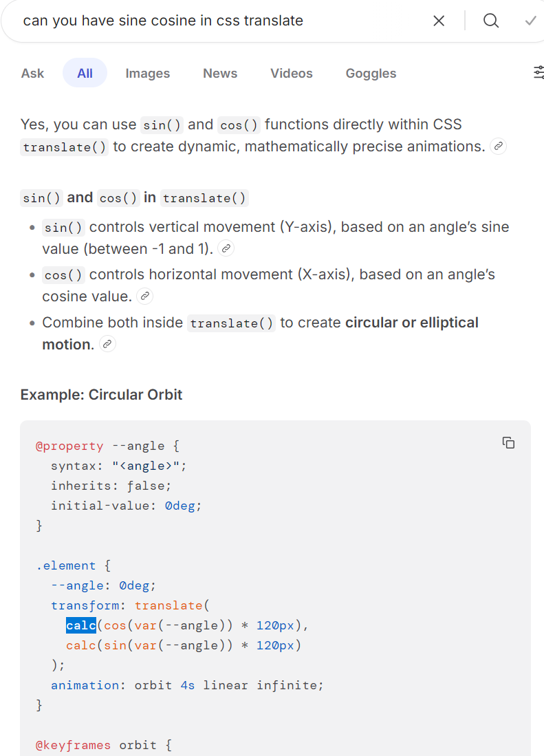Go to the Videos tab
The width and height of the screenshot is (544, 756).
coord(291,74)
